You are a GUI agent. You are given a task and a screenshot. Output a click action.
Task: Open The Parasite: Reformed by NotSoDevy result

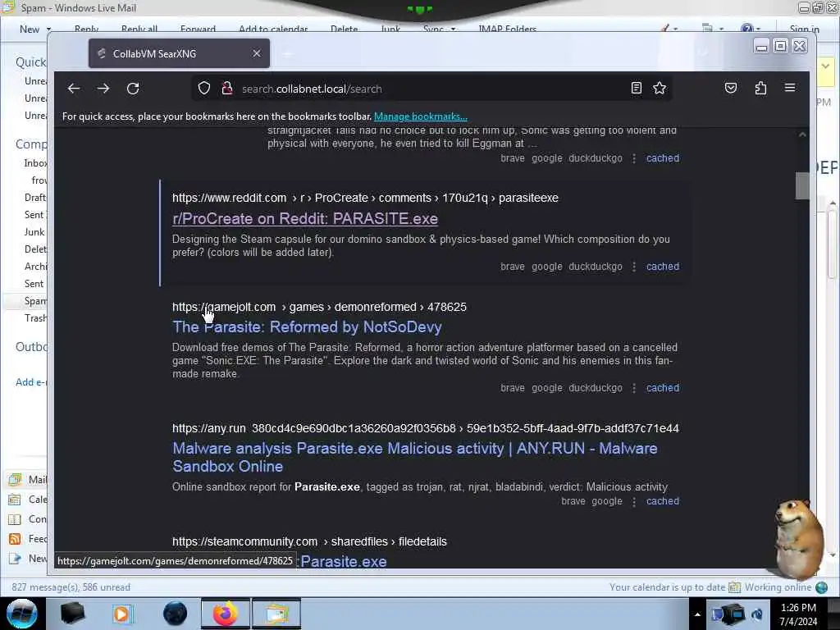pyautogui.click(x=307, y=326)
